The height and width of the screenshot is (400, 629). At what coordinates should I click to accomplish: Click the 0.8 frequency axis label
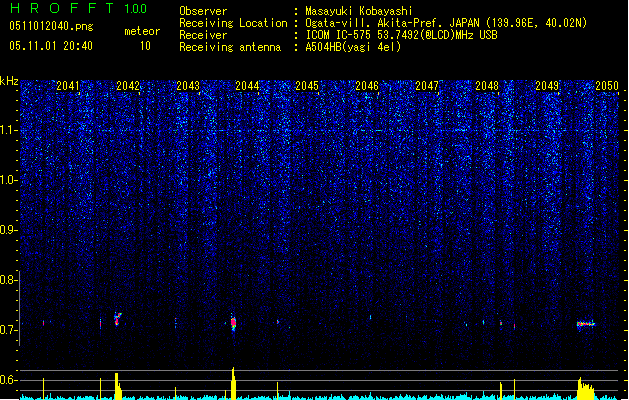pyautogui.click(x=8, y=280)
